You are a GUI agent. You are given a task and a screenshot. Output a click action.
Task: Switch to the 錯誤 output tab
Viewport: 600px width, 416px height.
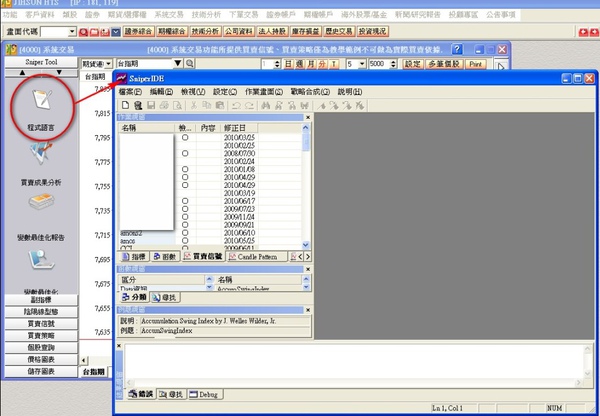tap(141, 394)
